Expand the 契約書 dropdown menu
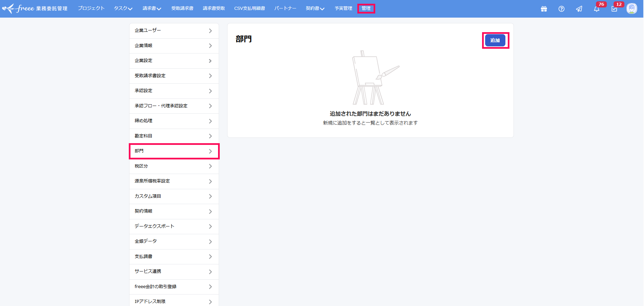 315,8
